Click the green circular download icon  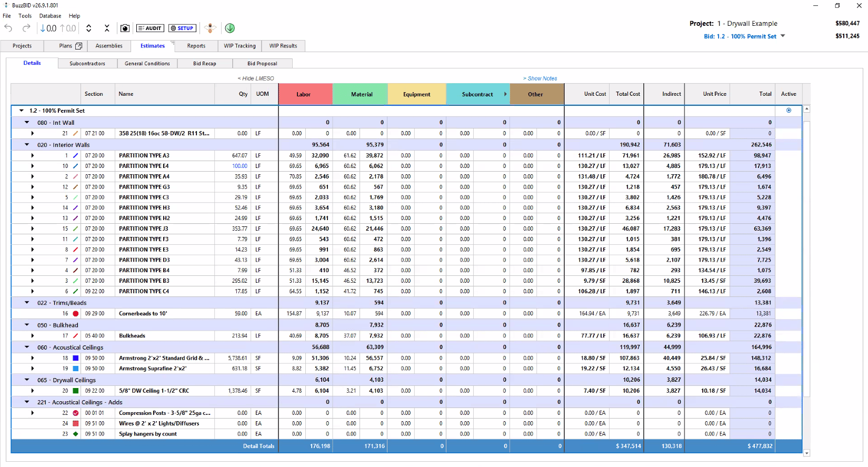pos(230,28)
